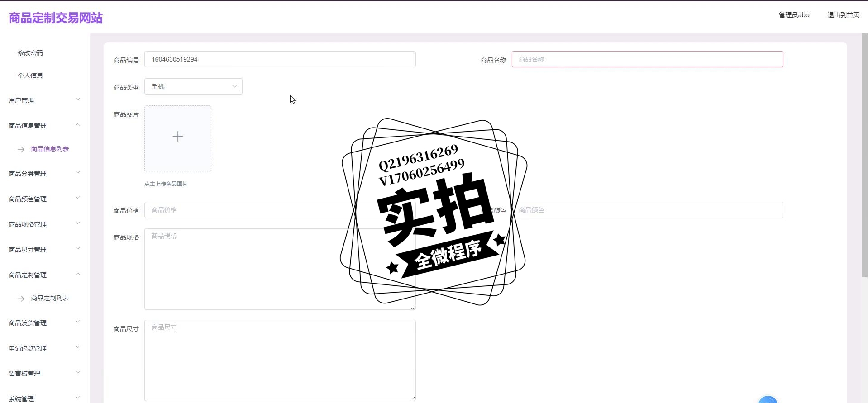Expand the 商品规格管理 chevron
The height and width of the screenshot is (403, 868).
pos(78,223)
